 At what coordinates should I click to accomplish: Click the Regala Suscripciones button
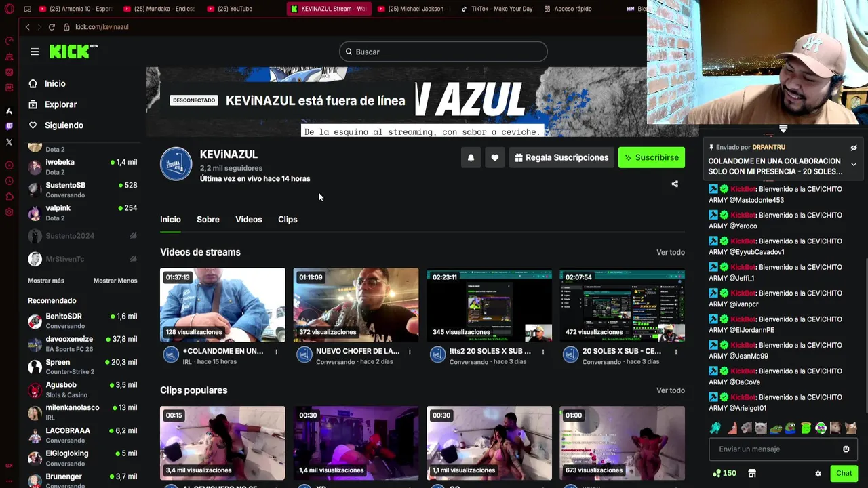click(561, 157)
